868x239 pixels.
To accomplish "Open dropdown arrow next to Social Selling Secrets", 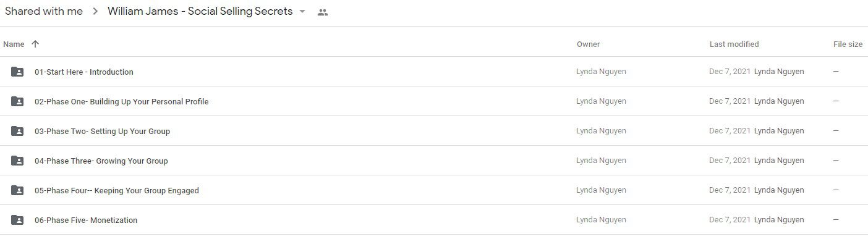I will click(x=302, y=12).
